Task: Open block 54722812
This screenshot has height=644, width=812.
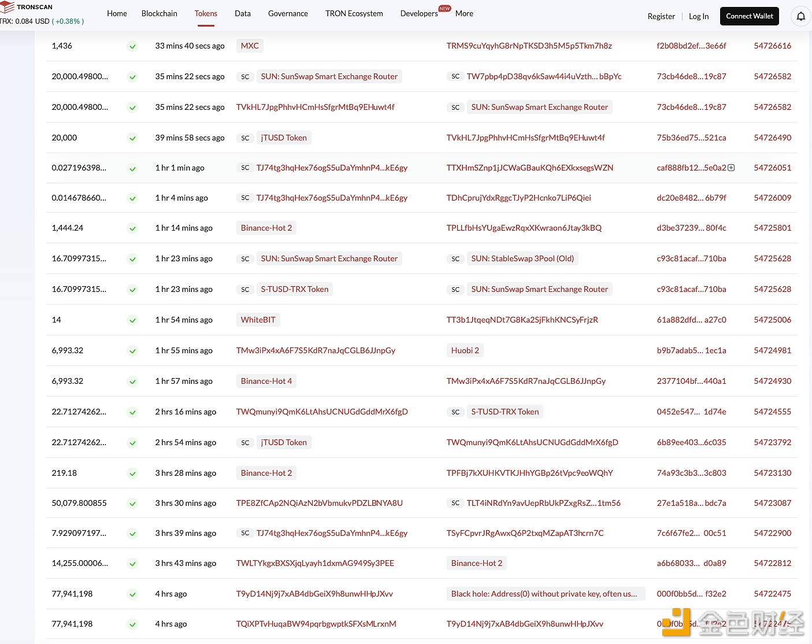Action: (772, 563)
